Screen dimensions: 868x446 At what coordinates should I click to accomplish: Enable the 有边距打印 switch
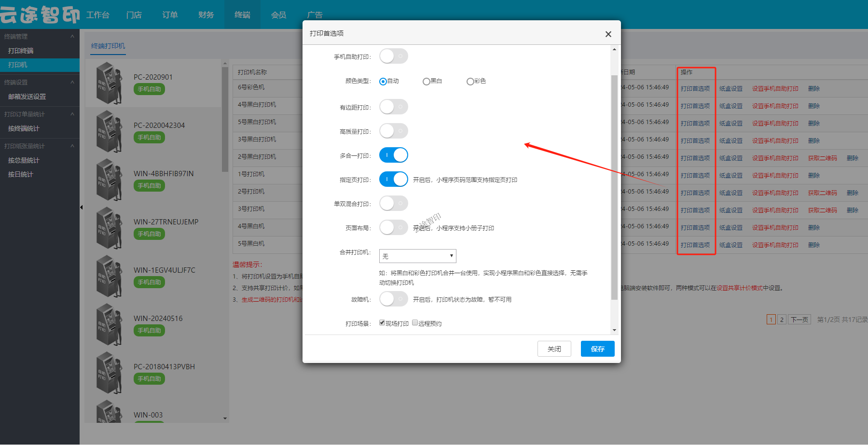394,107
